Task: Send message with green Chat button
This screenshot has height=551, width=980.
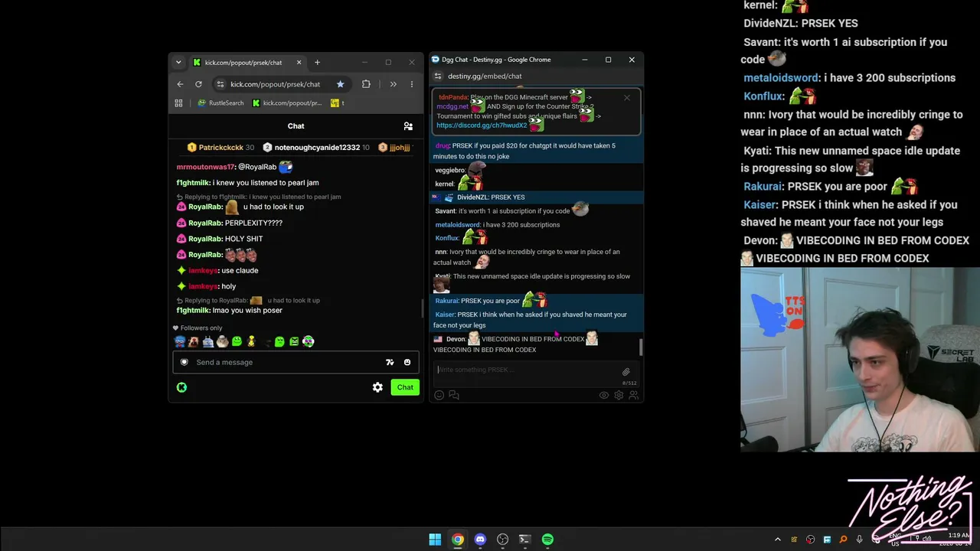Action: tap(405, 387)
